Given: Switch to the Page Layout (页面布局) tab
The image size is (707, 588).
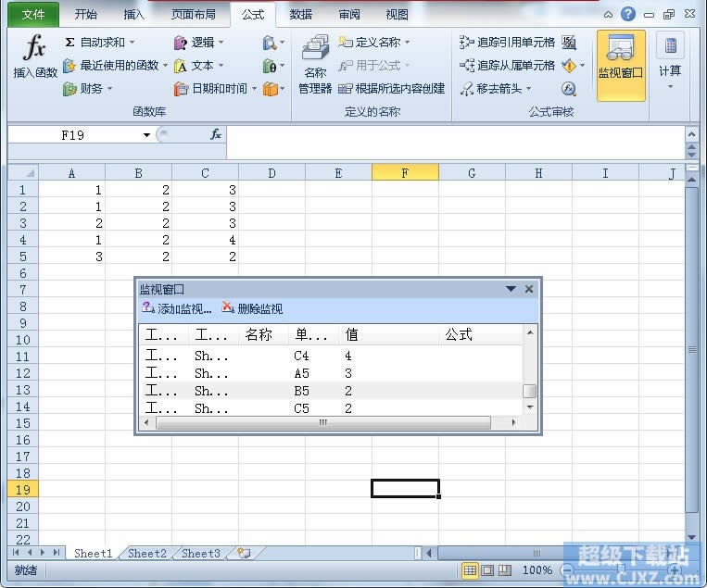Looking at the screenshot, I should (193, 15).
